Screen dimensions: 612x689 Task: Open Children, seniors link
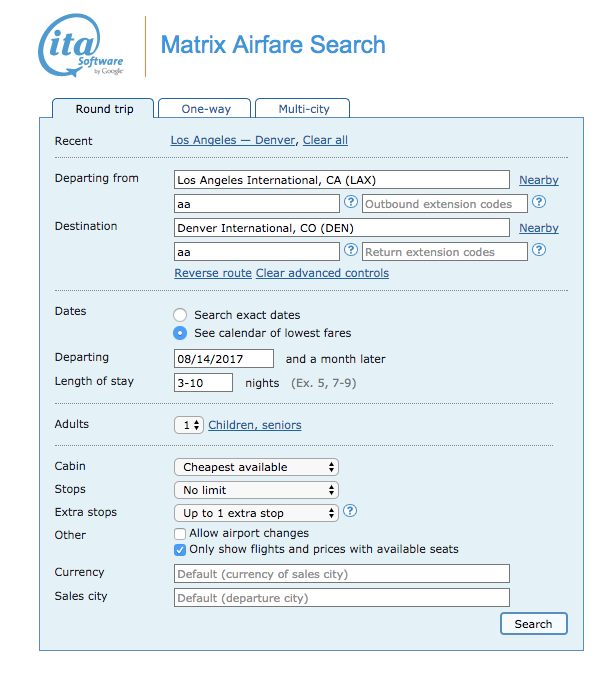pos(255,425)
